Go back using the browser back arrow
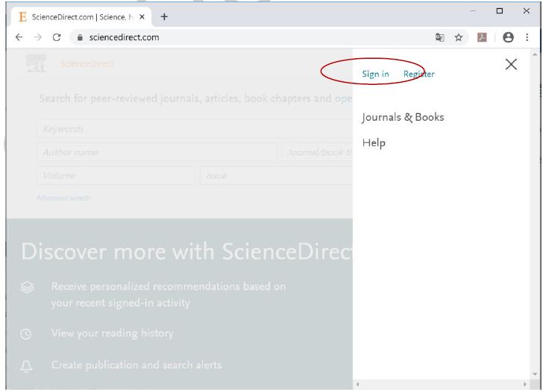The image size is (552, 392). (x=19, y=37)
